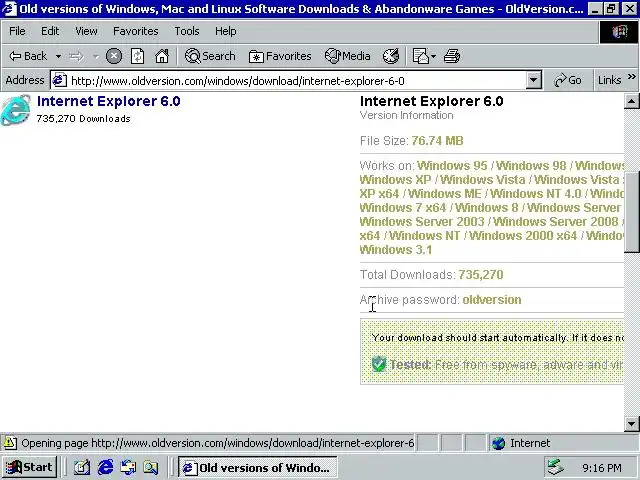Click the status bar warning page icon
The width and height of the screenshot is (640, 480).
click(10, 443)
